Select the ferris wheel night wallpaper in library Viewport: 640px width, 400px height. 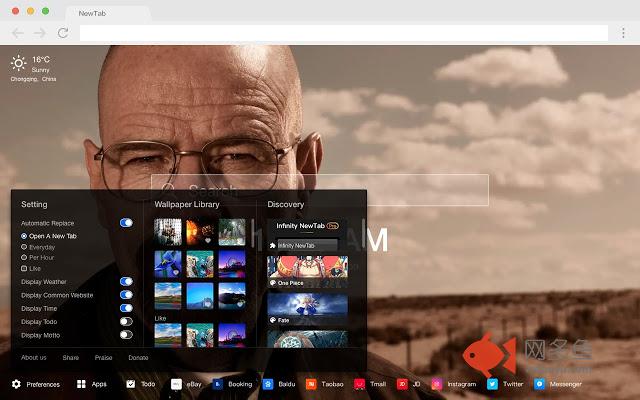pyautogui.click(x=232, y=264)
